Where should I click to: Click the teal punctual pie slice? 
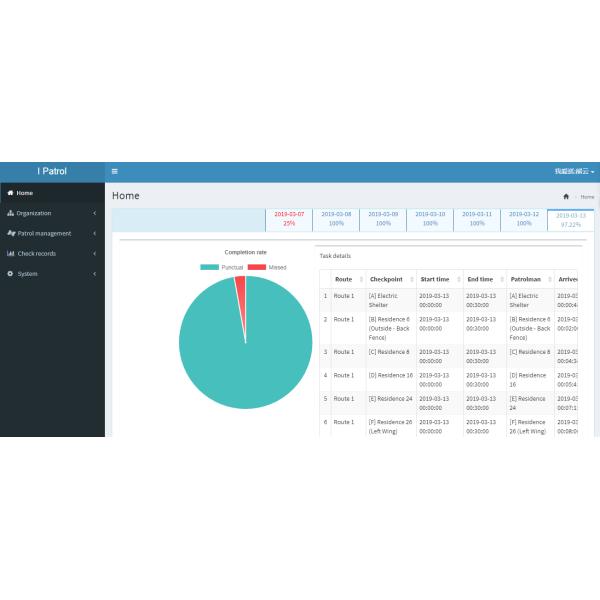245,350
